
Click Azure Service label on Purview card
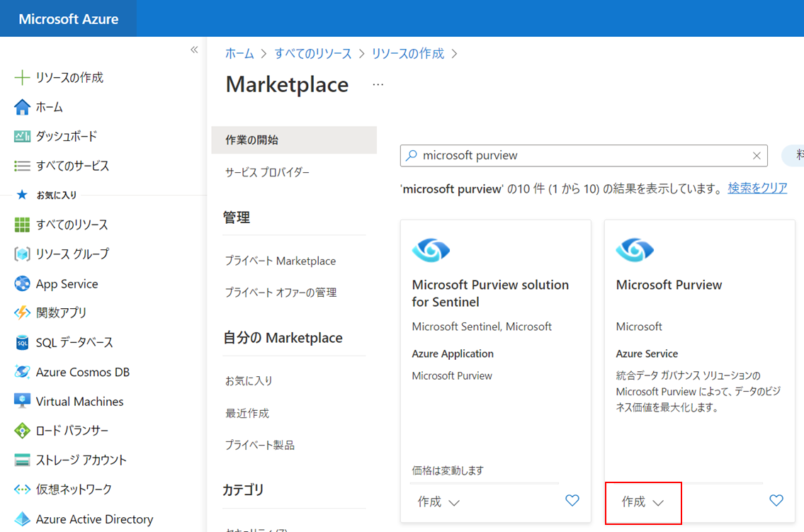647,353
